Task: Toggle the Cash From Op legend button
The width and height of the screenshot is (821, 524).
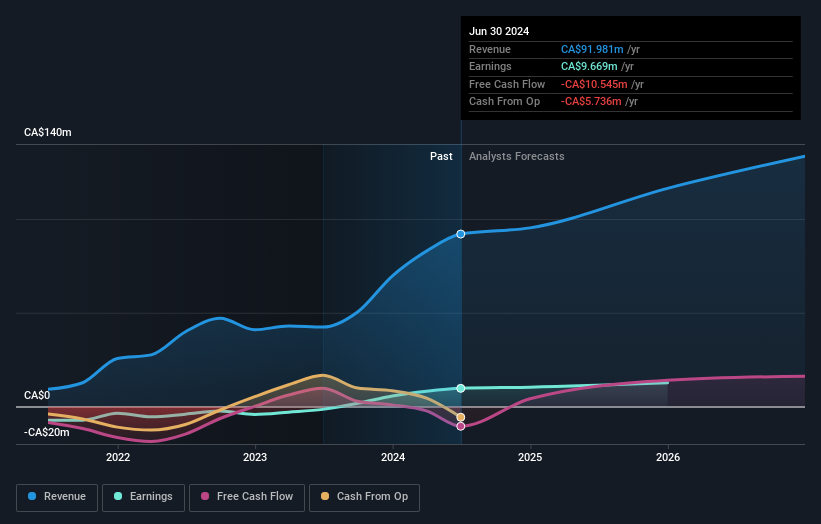Action: pyautogui.click(x=364, y=497)
